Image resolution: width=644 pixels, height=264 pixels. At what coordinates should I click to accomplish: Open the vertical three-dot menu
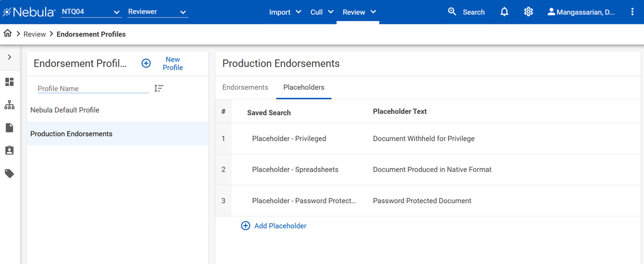click(632, 12)
